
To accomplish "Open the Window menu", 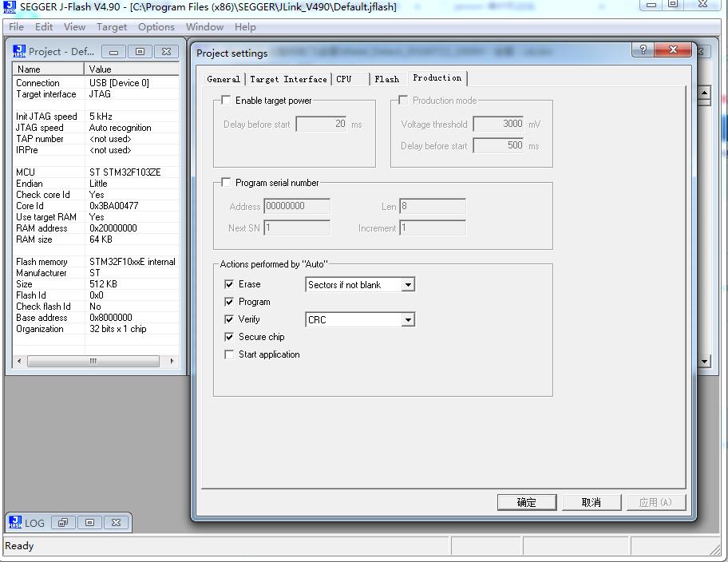I will coord(204,27).
